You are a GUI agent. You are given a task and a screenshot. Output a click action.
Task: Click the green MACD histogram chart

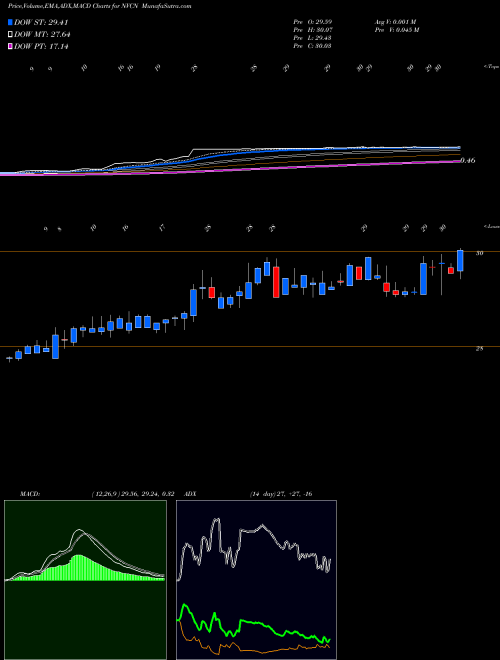pos(85,580)
